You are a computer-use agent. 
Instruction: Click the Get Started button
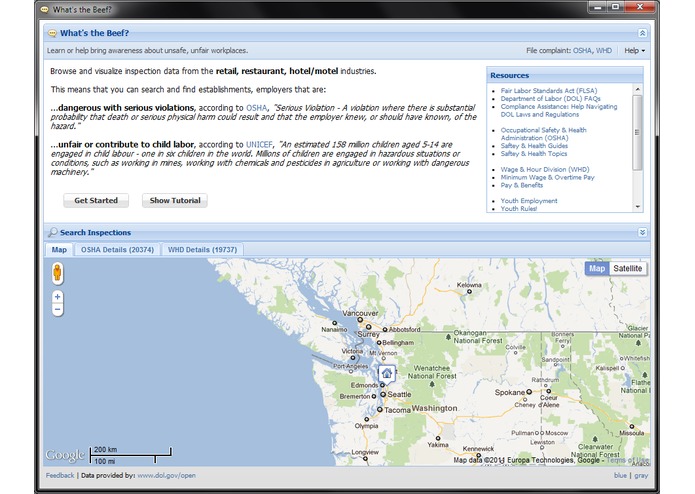[x=96, y=200]
